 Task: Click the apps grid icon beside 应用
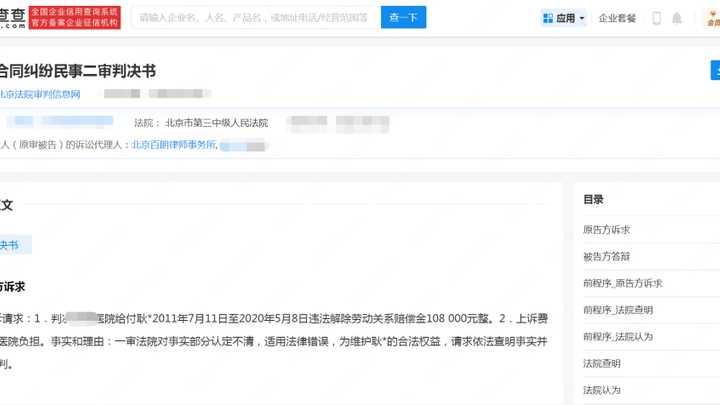pyautogui.click(x=548, y=18)
